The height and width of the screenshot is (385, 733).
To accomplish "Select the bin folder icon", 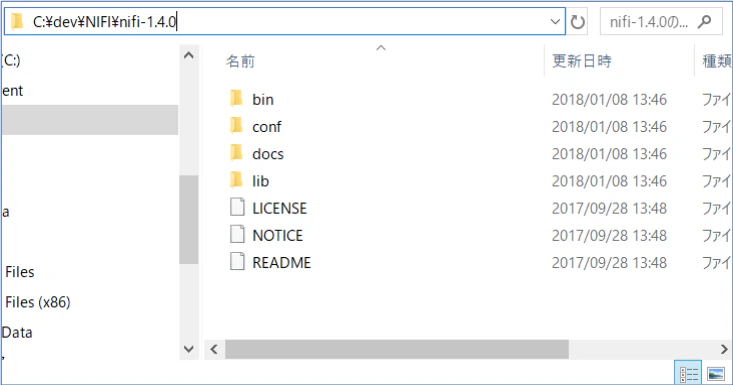I will [237, 99].
